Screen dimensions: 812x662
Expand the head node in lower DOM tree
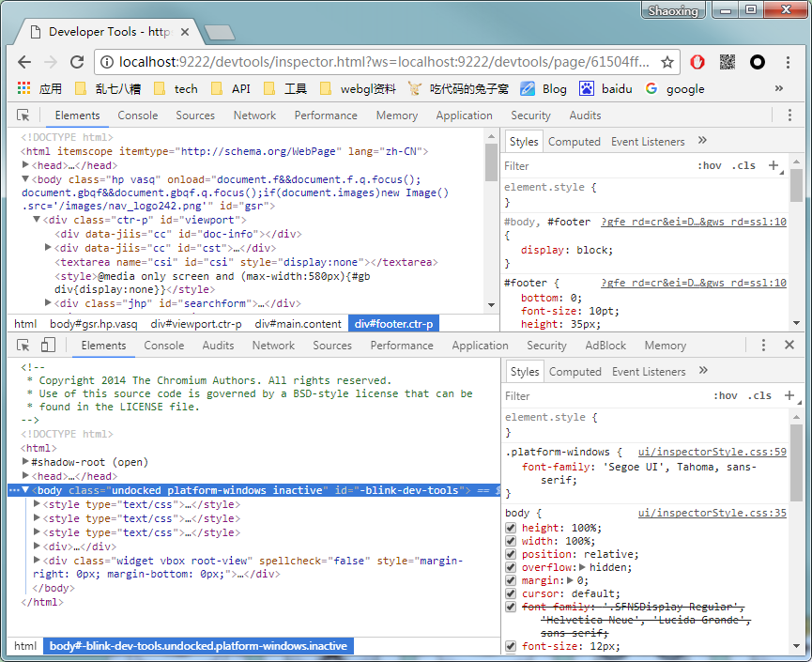(25, 475)
